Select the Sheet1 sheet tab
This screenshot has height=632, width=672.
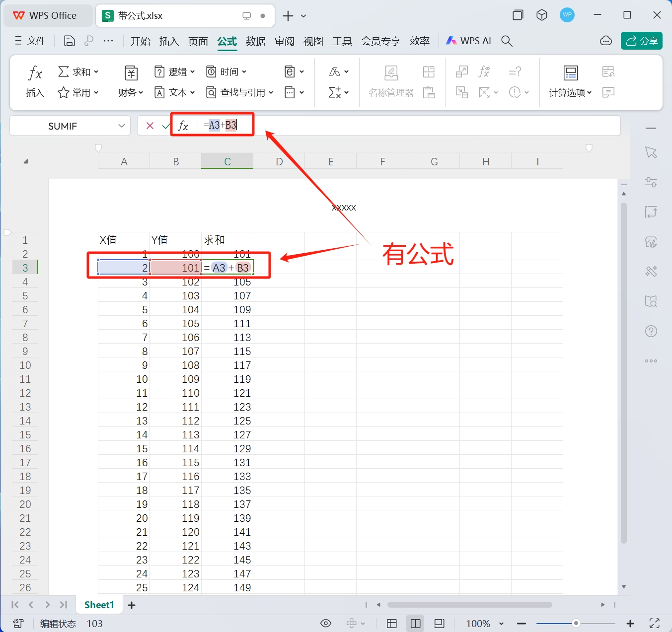(99, 605)
